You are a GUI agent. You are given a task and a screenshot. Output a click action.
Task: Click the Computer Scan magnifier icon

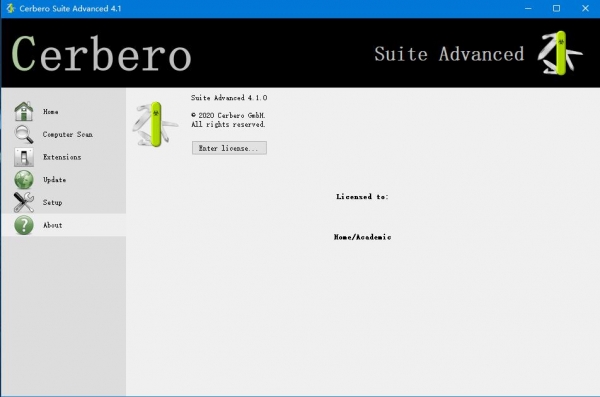tap(24, 134)
